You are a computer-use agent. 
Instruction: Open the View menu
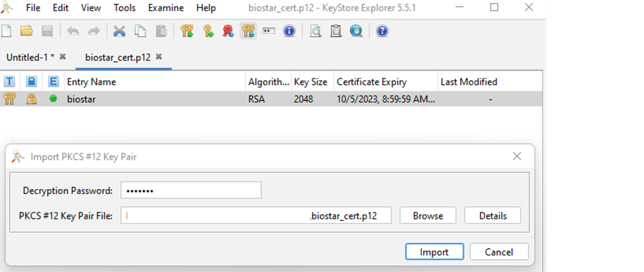tap(91, 8)
